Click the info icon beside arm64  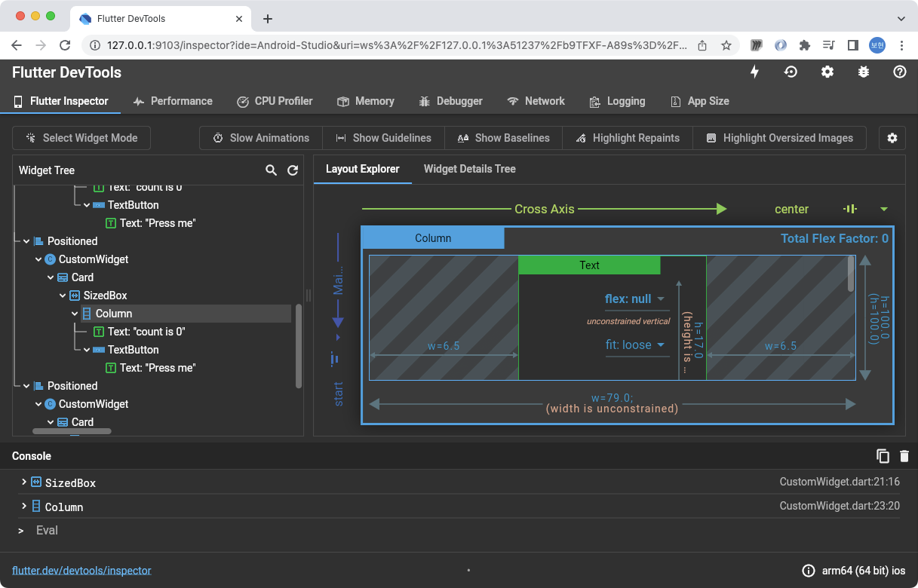coord(809,571)
